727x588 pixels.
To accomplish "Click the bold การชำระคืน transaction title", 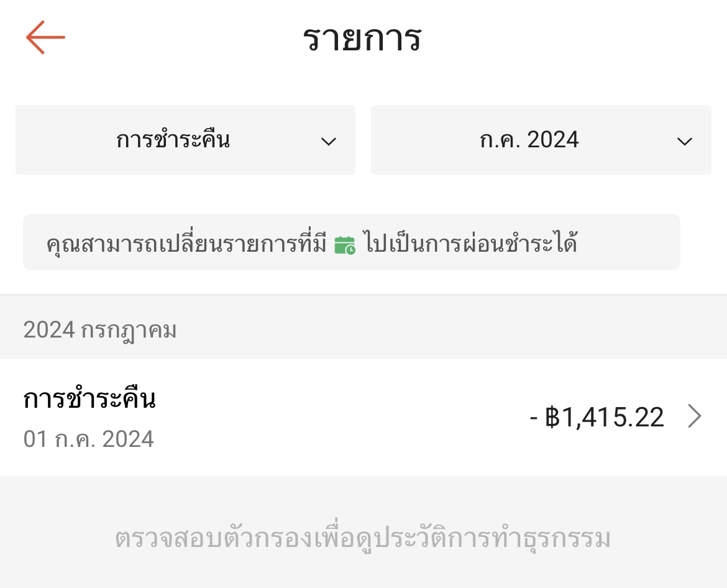I will 89,398.
